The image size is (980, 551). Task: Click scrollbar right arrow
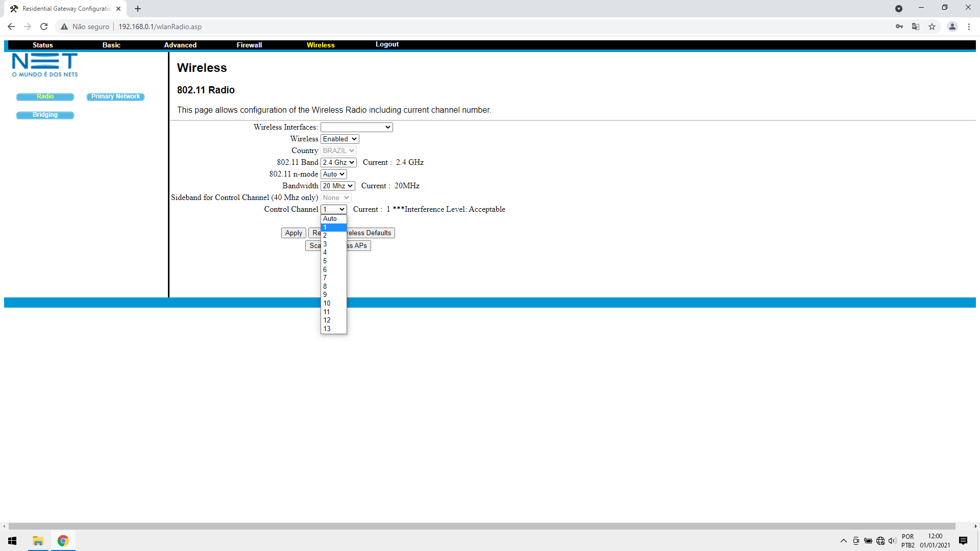975,526
